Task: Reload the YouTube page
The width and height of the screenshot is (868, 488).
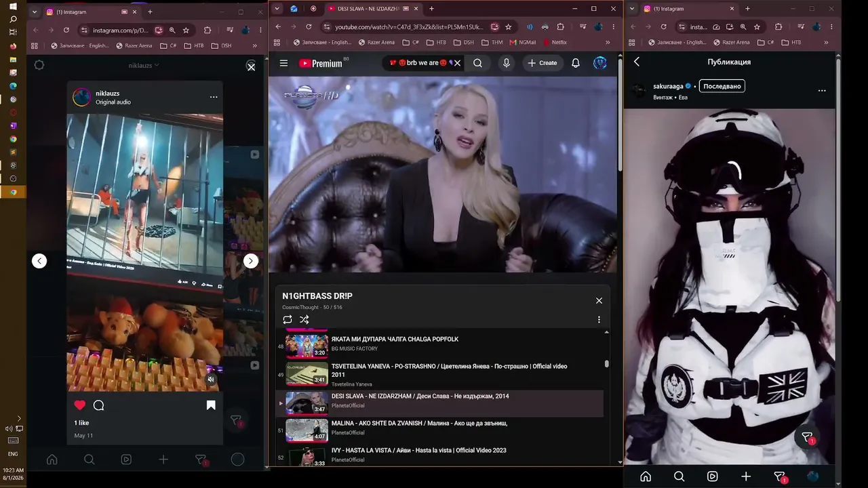Action: point(309,27)
